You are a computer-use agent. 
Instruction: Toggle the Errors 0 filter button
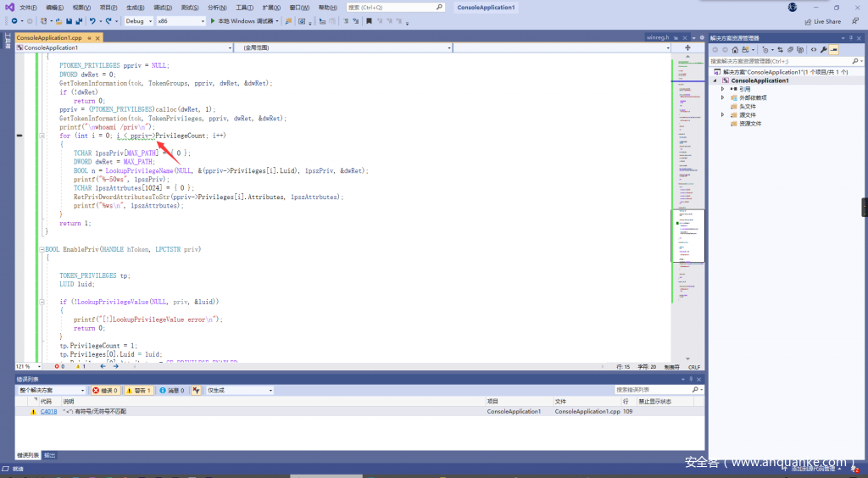click(x=105, y=391)
